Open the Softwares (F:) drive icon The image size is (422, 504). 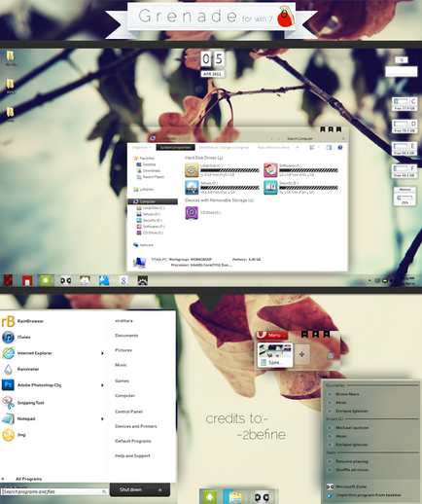tap(270, 170)
